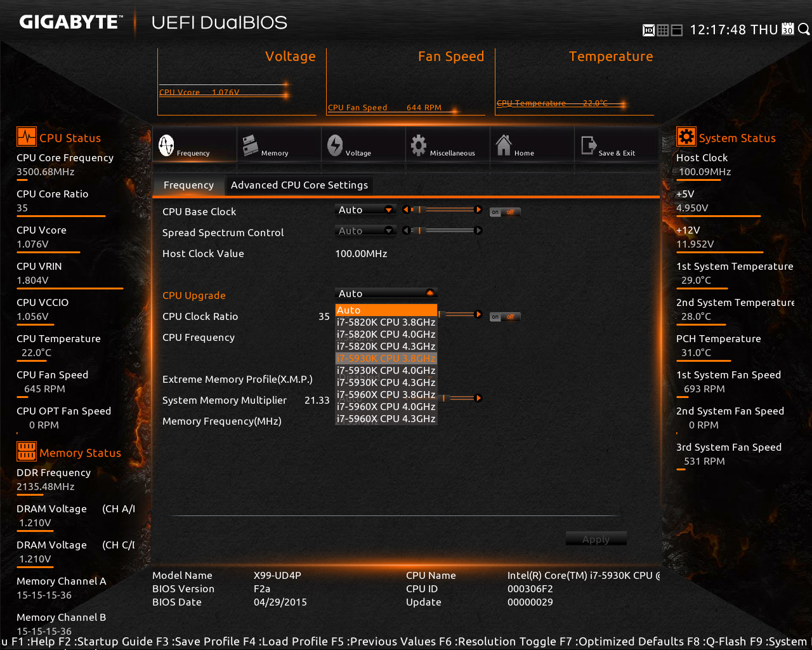Switch to the grid layout icon
This screenshot has height=650, width=812.
[662, 30]
